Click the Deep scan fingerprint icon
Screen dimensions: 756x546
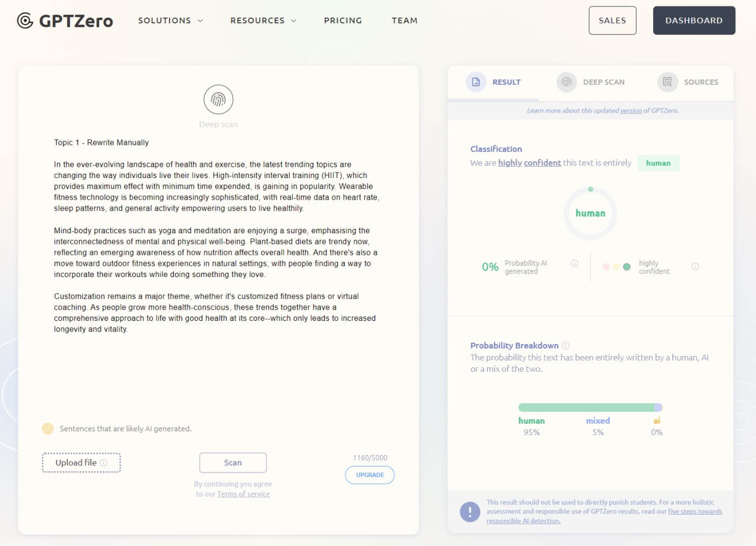218,100
